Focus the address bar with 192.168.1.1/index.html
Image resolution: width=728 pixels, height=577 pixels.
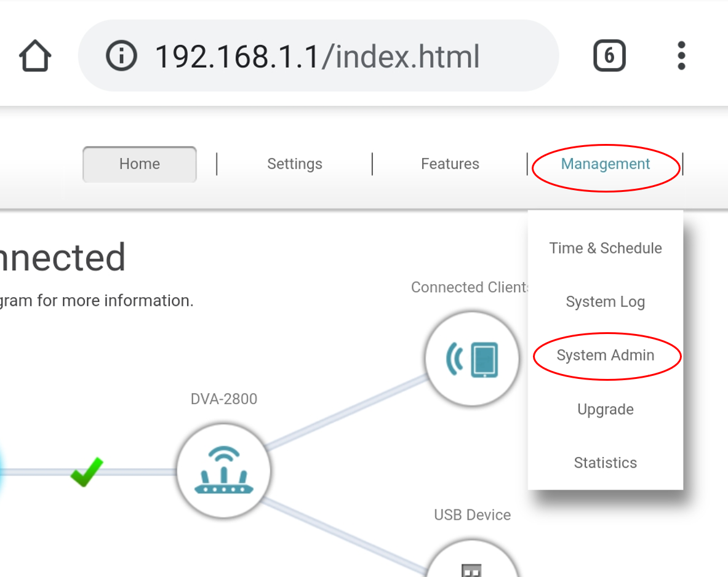(x=319, y=56)
